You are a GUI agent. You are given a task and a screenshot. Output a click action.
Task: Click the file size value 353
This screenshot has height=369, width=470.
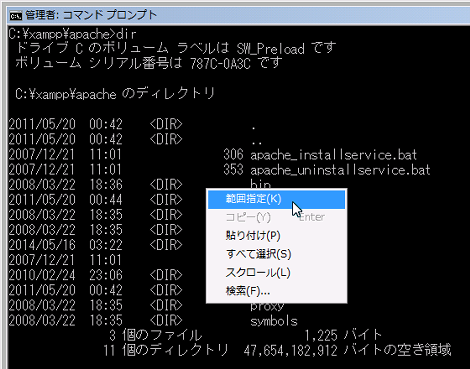tap(233, 170)
